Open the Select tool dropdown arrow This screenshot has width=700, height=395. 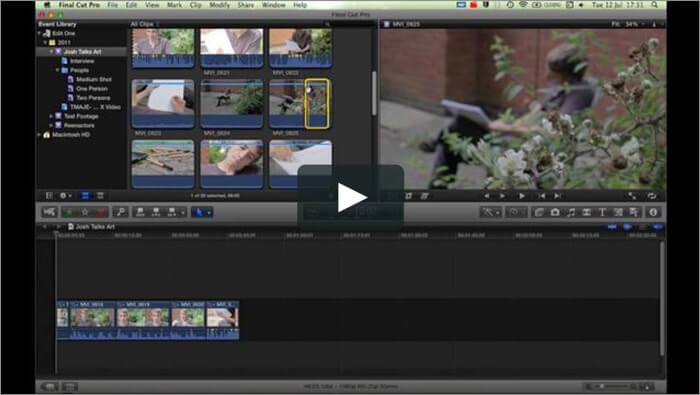(x=209, y=213)
